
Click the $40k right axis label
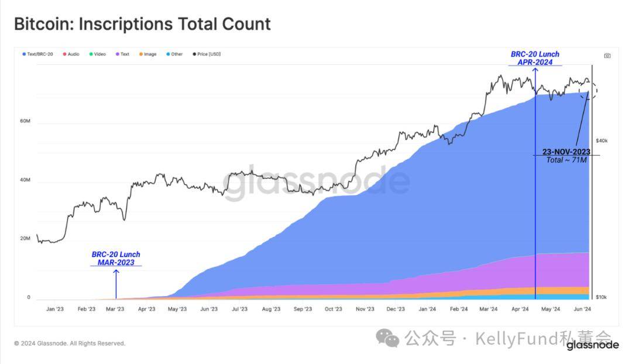(x=602, y=140)
